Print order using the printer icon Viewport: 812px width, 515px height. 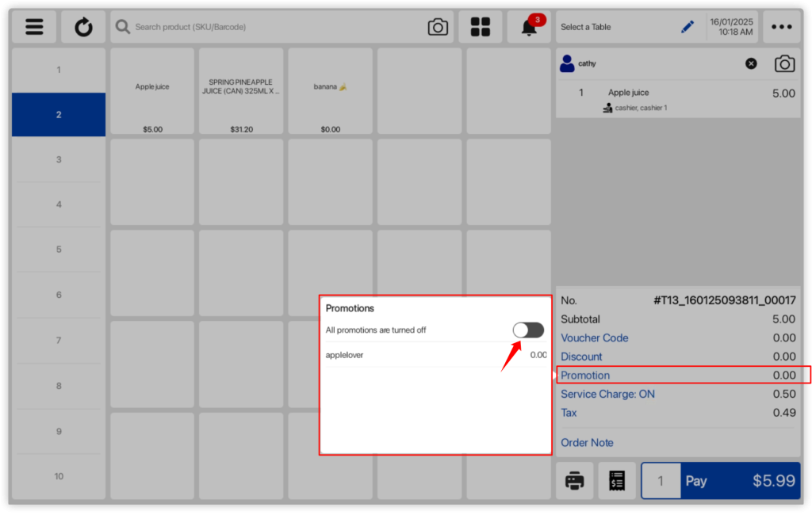point(575,481)
